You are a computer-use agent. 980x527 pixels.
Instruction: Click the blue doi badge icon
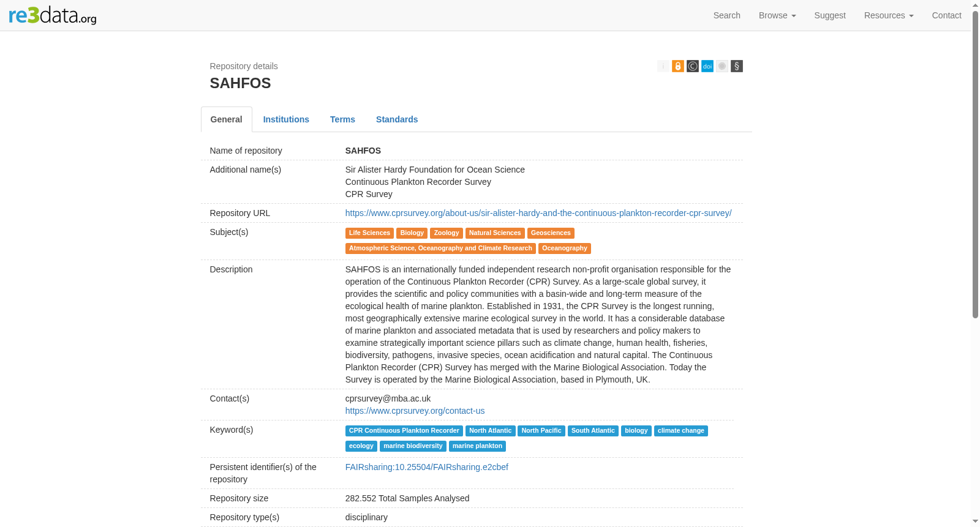pos(707,66)
